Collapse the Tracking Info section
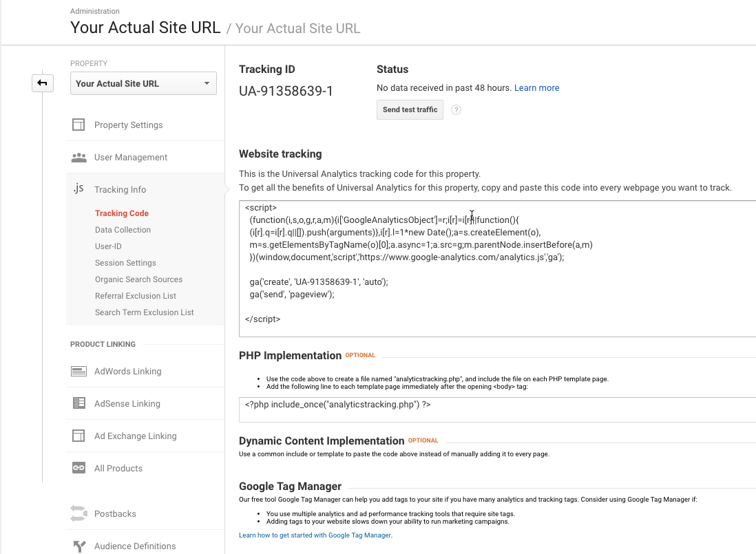This screenshot has width=756, height=554. 120,190
